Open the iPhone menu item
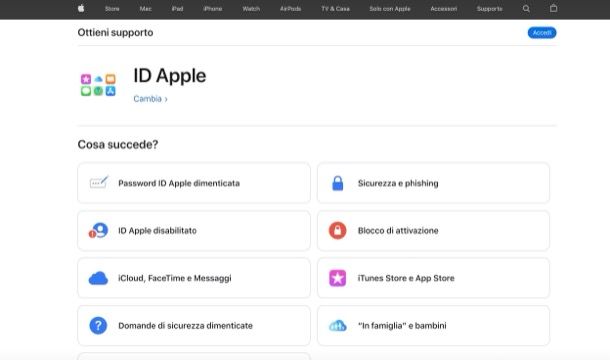Screen dimensions: 610x360 click(x=213, y=9)
